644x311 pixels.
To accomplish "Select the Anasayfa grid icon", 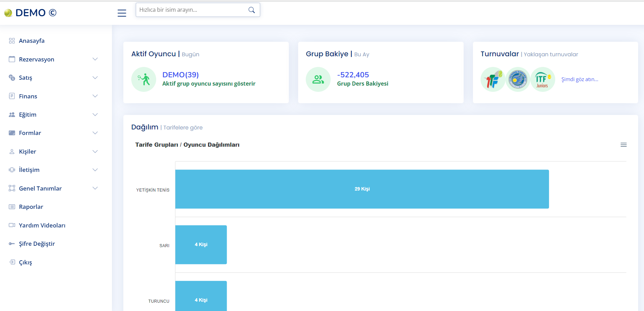I will [12, 40].
